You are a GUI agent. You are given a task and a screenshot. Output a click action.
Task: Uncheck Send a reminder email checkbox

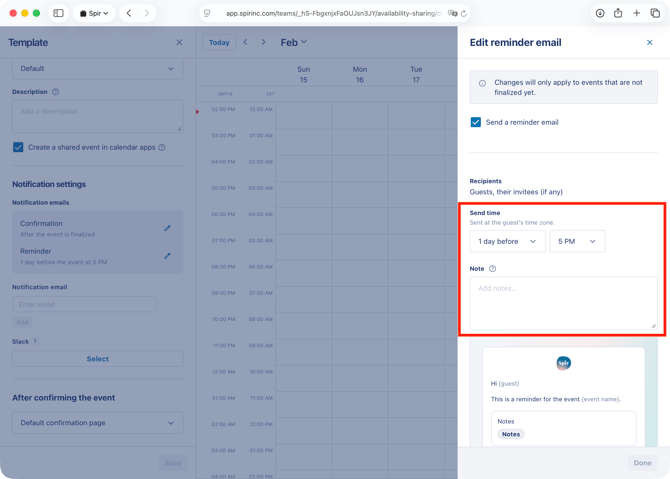coord(476,122)
